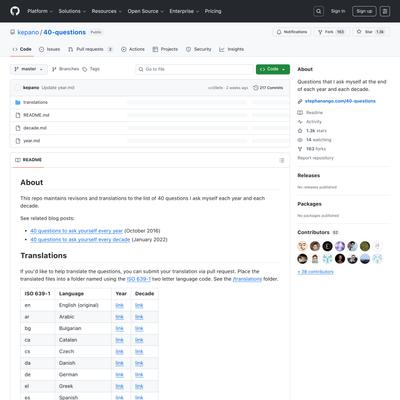The width and height of the screenshot is (400, 400).
Task: Open 40 questions to ask yourself every decade
Action: coord(80,239)
